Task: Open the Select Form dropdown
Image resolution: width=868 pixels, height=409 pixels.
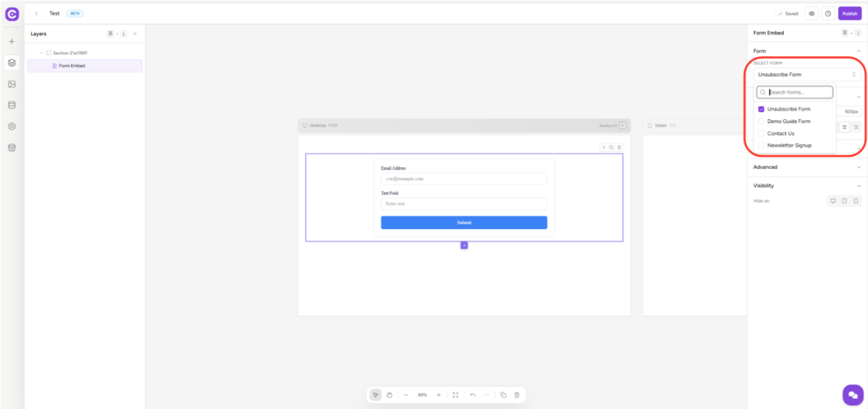Action: (807, 74)
